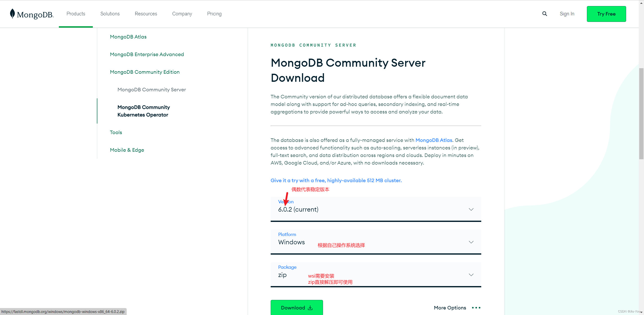The image size is (644, 315).
Task: Click the vertical page scrollbar thumb
Action: pos(641,113)
